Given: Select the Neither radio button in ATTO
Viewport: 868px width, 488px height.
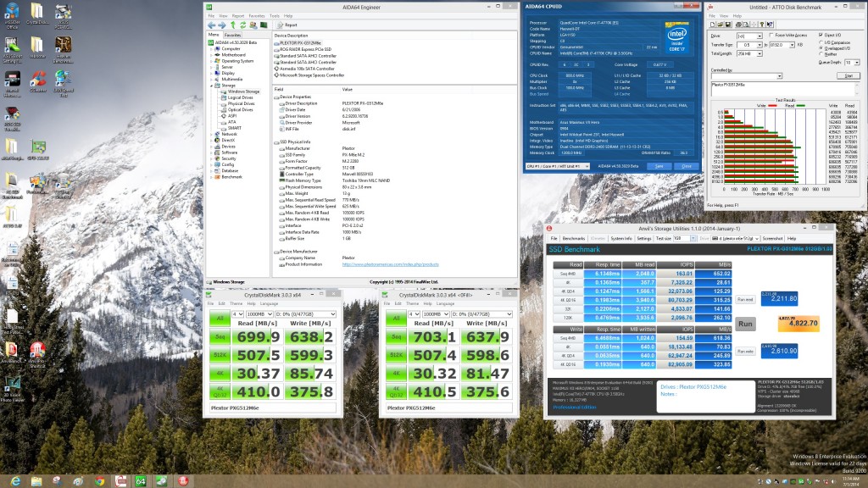Looking at the screenshot, I should (821, 54).
